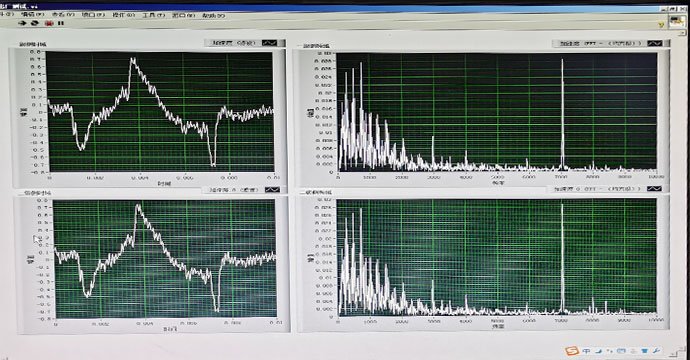
Task: Open the 窗口(W) menu
Action: (x=183, y=15)
